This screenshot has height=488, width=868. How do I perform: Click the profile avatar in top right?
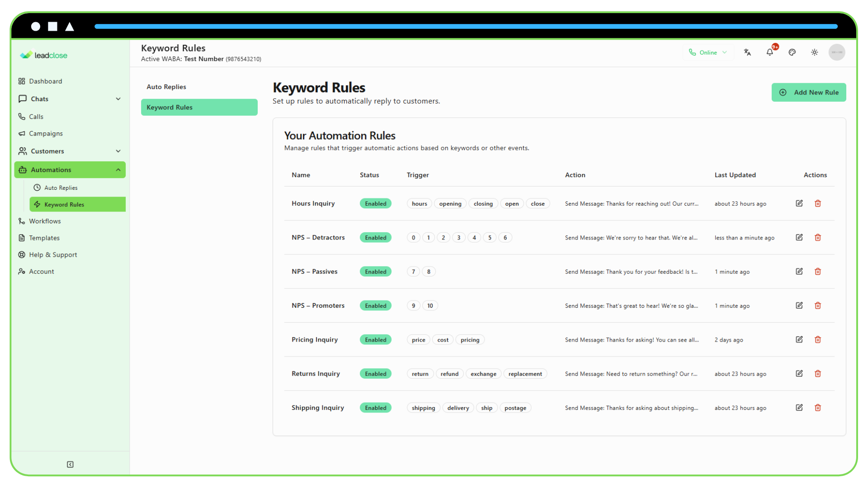click(x=837, y=52)
